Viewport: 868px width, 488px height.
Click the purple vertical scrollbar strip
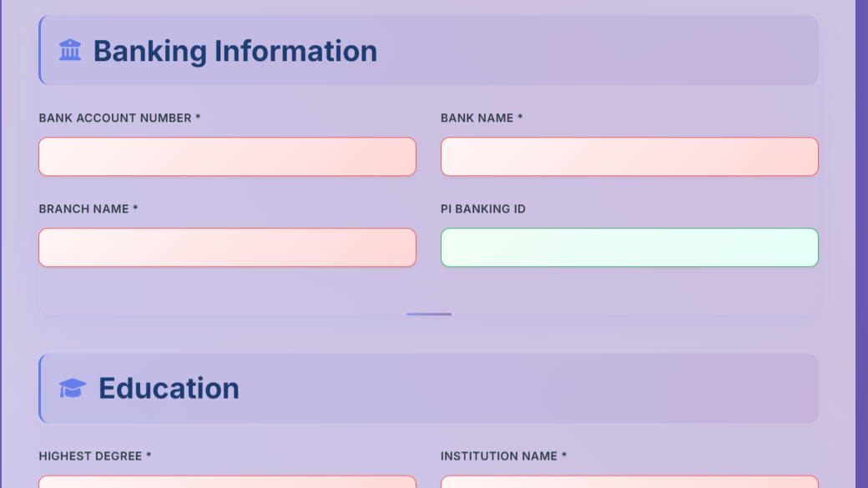pyautogui.click(x=861, y=244)
